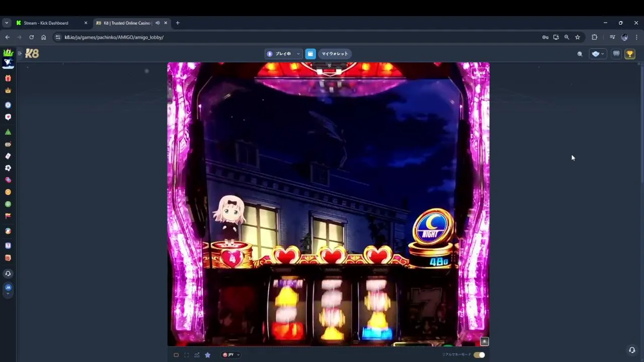The height and width of the screenshot is (362, 644).
Task: View site information icon in address bar
Action: pos(58,37)
